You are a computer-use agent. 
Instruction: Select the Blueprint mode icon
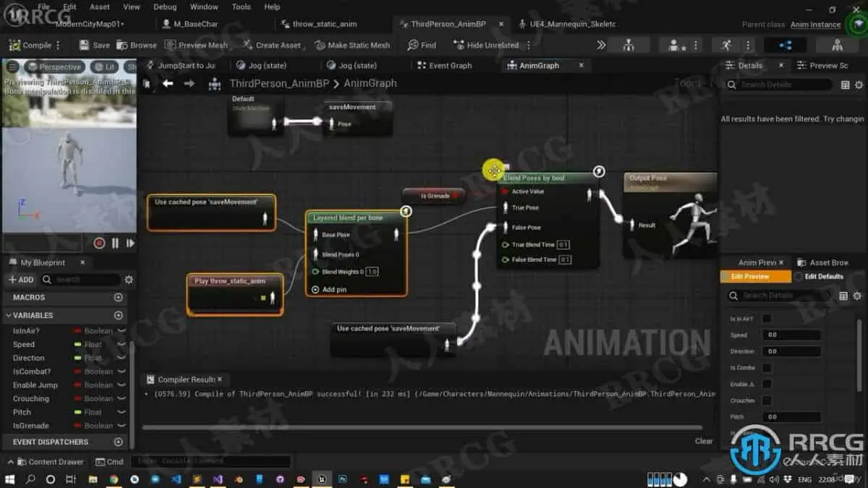(785, 45)
